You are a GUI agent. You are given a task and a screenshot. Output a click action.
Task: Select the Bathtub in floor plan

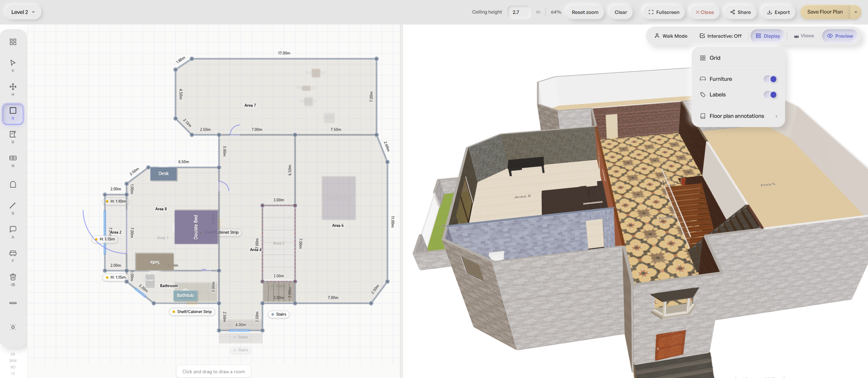(x=185, y=295)
